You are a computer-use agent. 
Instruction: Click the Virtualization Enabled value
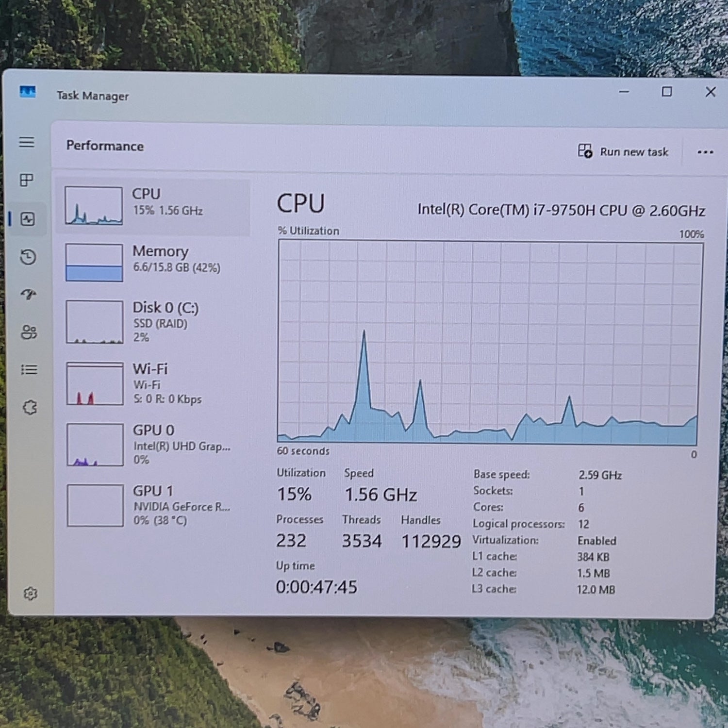click(597, 541)
